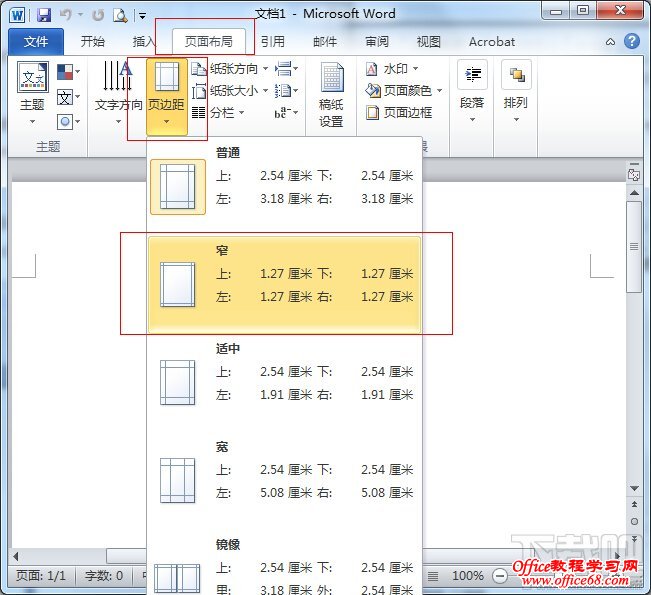The height and width of the screenshot is (595, 651).
Task: Click the select browse object circle icon
Action: click(634, 522)
